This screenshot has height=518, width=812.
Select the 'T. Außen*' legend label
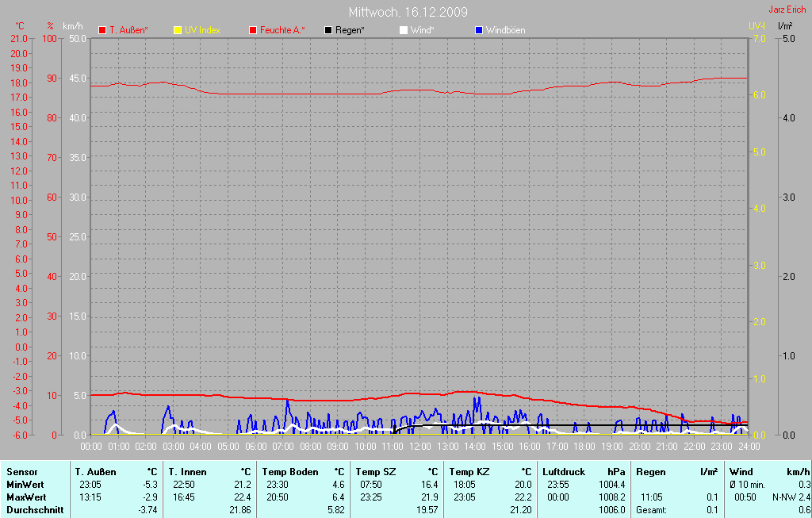tap(128, 30)
